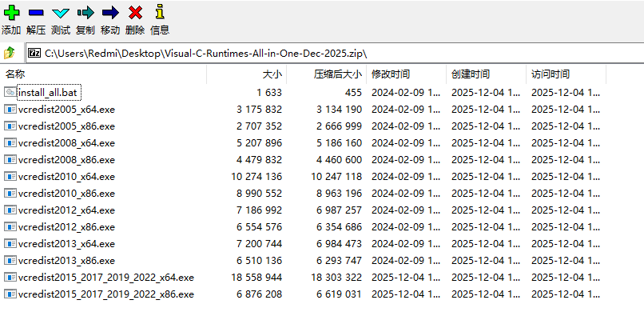Click packed size value 6 619 031
This screenshot has width=644, height=332.
click(340, 294)
